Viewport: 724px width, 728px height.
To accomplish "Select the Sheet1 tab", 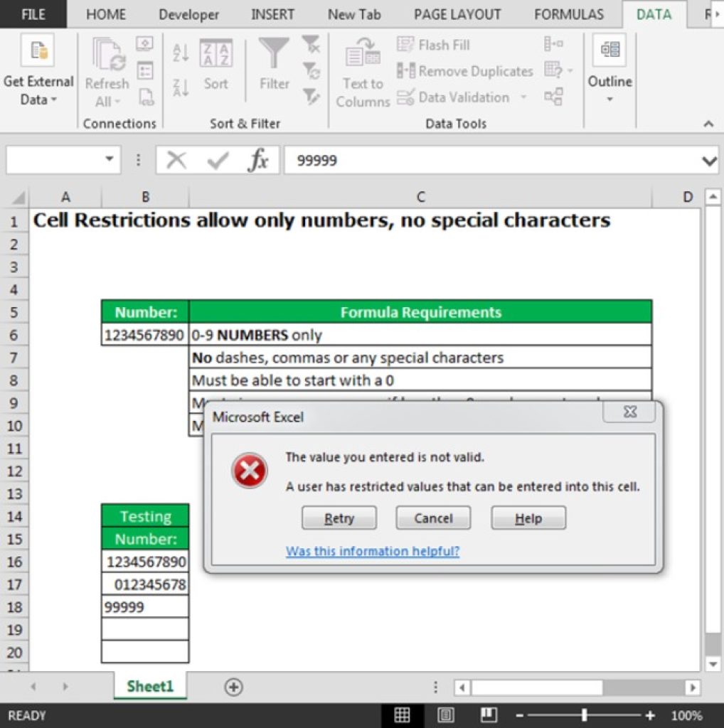I will pyautogui.click(x=149, y=685).
